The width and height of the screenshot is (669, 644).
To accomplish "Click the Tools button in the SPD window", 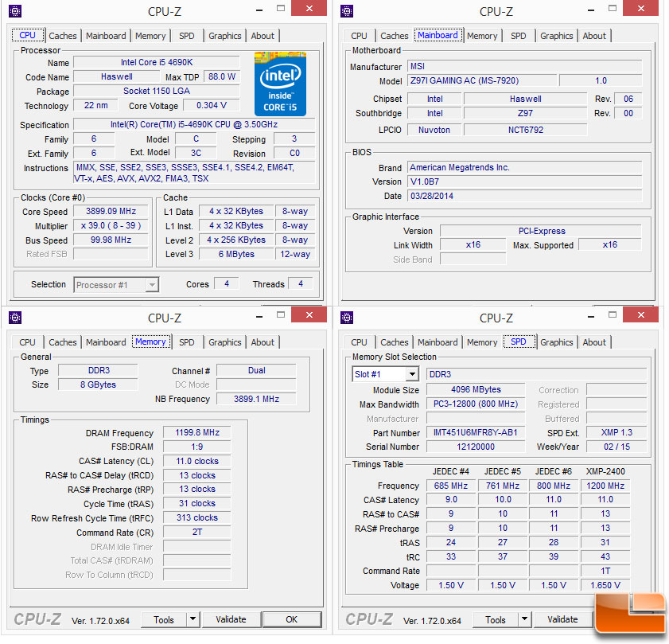I will pos(496,619).
